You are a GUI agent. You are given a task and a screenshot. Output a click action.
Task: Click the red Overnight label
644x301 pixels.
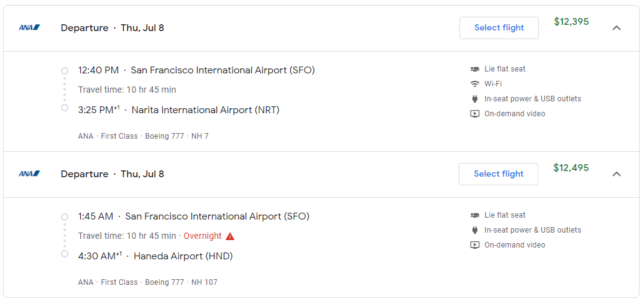(203, 236)
